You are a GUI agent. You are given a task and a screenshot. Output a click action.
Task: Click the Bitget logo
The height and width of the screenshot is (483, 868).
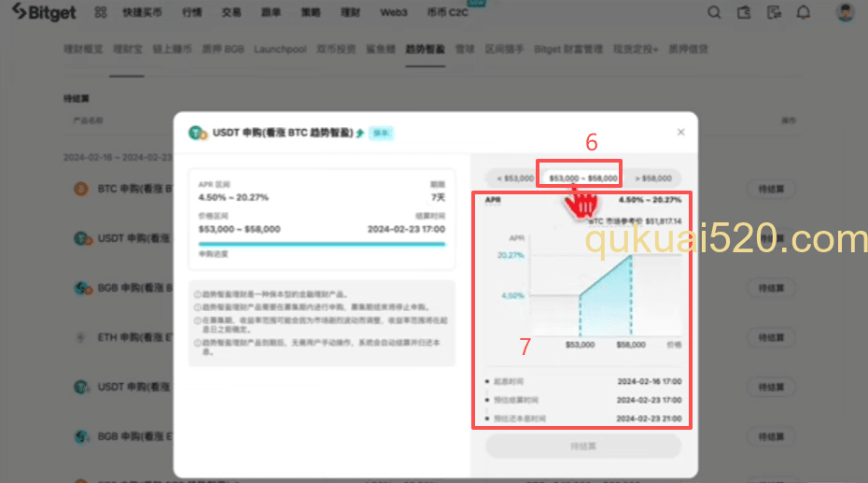coord(44,11)
